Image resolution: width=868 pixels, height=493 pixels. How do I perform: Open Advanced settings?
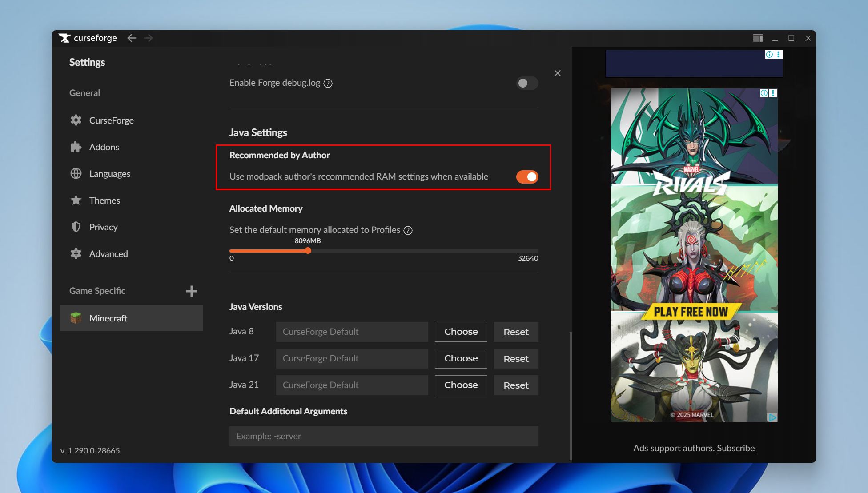tap(132, 254)
